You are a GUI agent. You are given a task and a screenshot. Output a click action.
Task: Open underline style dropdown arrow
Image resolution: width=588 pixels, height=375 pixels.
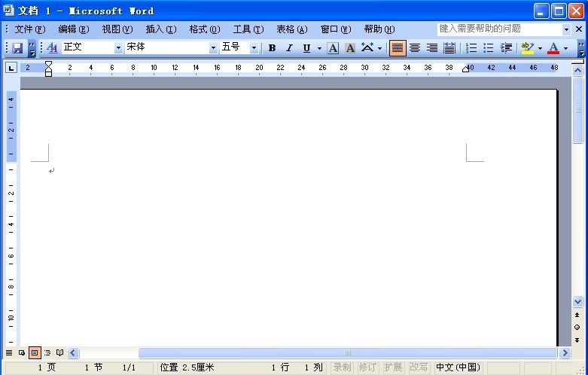tap(319, 48)
